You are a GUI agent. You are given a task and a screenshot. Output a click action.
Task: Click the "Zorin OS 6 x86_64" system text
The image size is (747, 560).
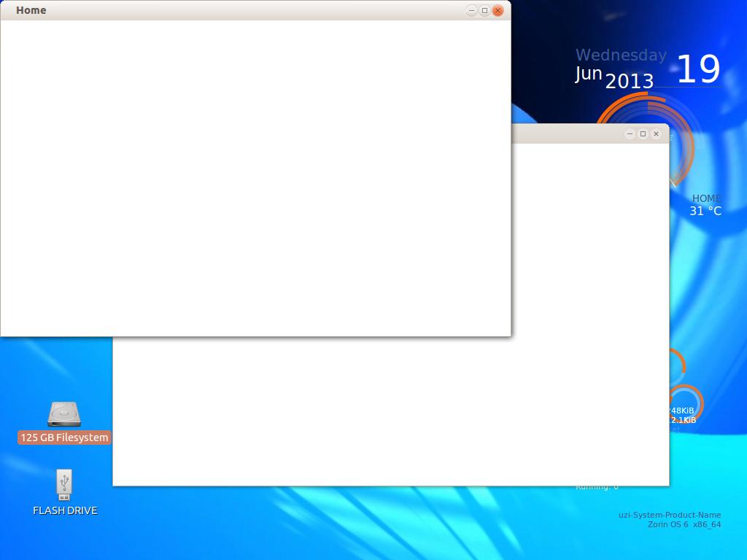(x=684, y=524)
